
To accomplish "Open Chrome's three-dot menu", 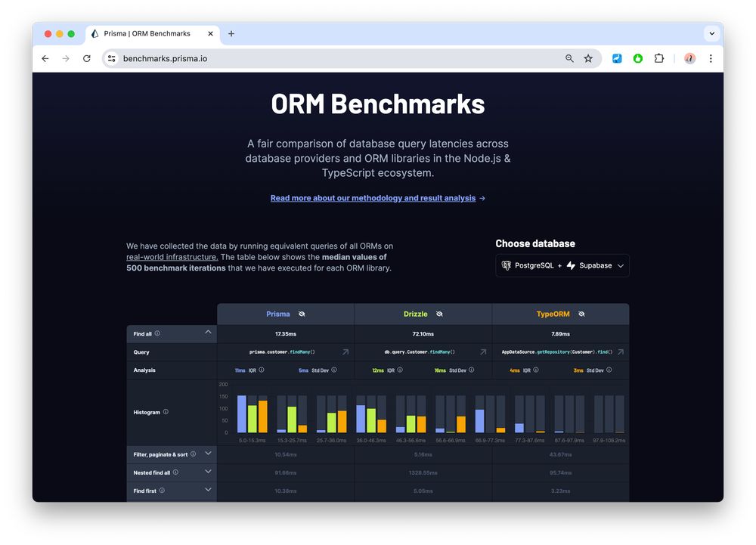I will tap(711, 58).
